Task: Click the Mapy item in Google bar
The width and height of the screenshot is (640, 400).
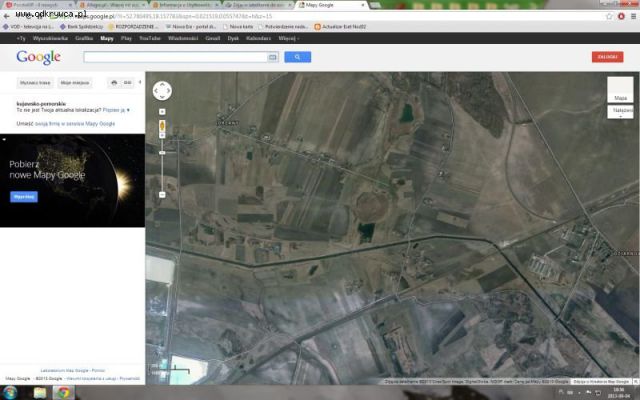Action: coord(107,38)
